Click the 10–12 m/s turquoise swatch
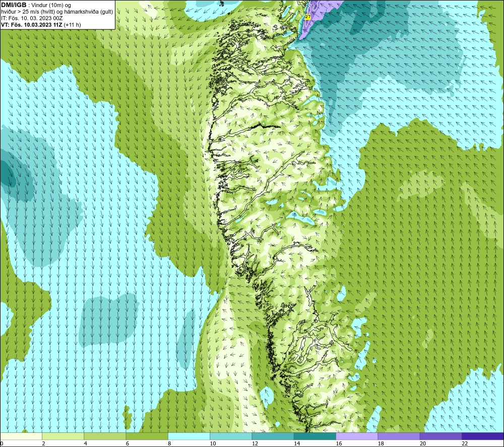This screenshot has height=447, width=504. (231, 436)
